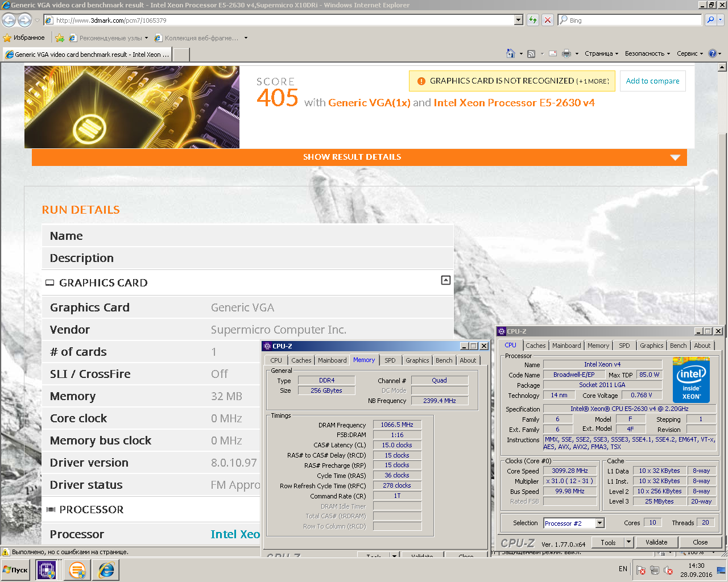Click the warning icon in status bar
Screen dimensions: 728x582
pos(6,552)
